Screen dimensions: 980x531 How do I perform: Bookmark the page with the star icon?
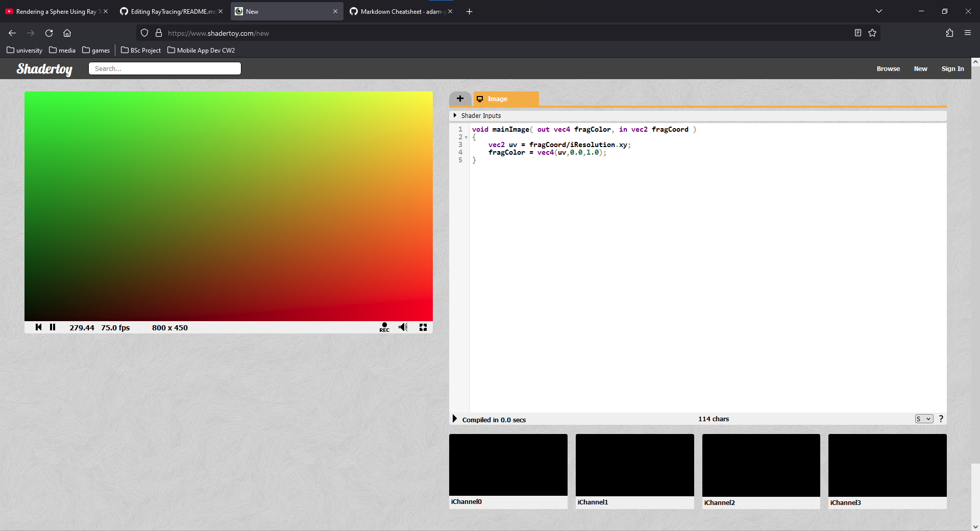tap(872, 33)
